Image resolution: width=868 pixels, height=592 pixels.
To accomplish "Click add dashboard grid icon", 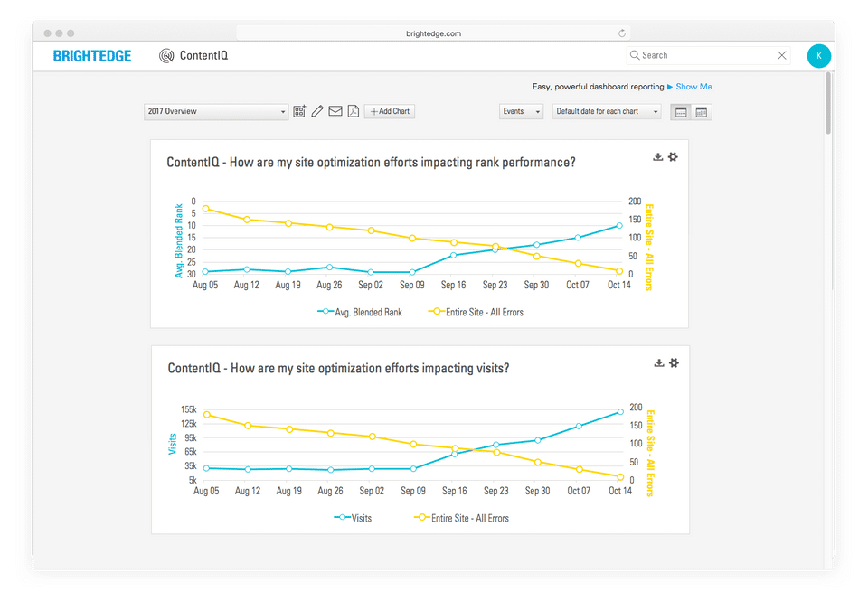I will click(299, 111).
